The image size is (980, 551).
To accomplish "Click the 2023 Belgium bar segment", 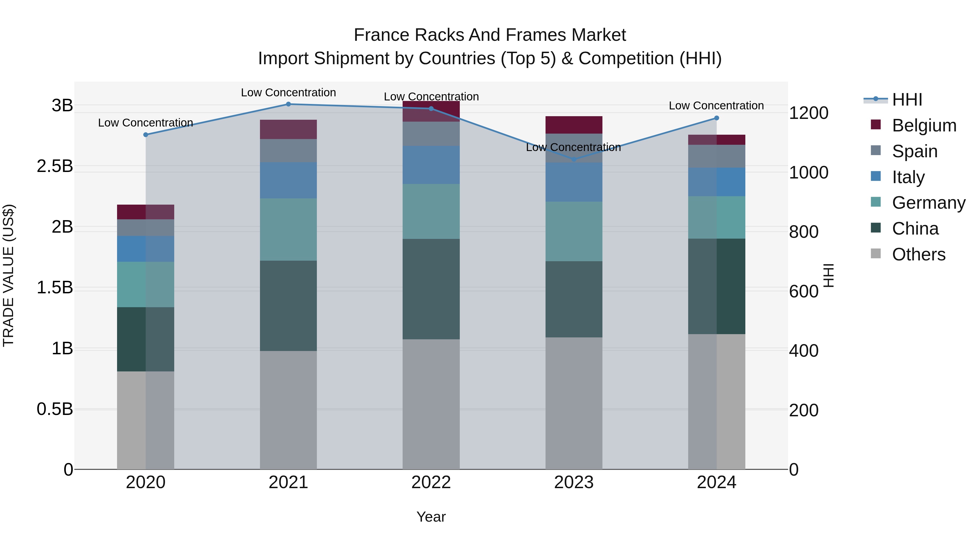I will coord(574,125).
